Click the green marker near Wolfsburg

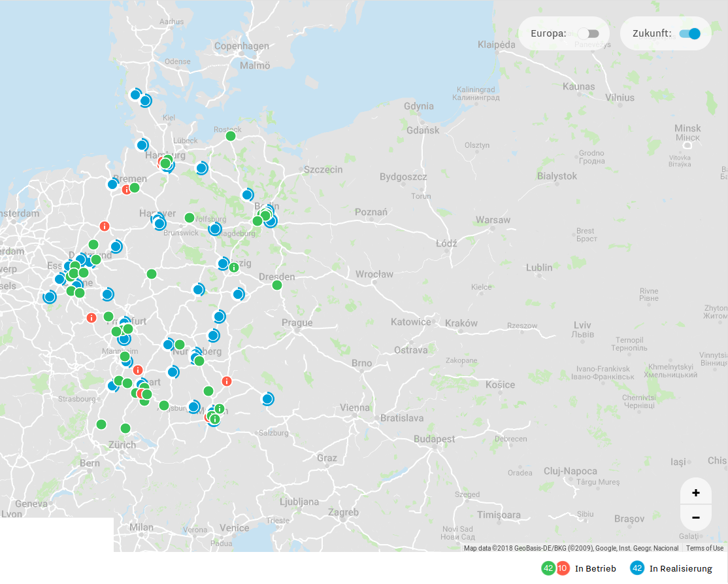pyautogui.click(x=190, y=217)
